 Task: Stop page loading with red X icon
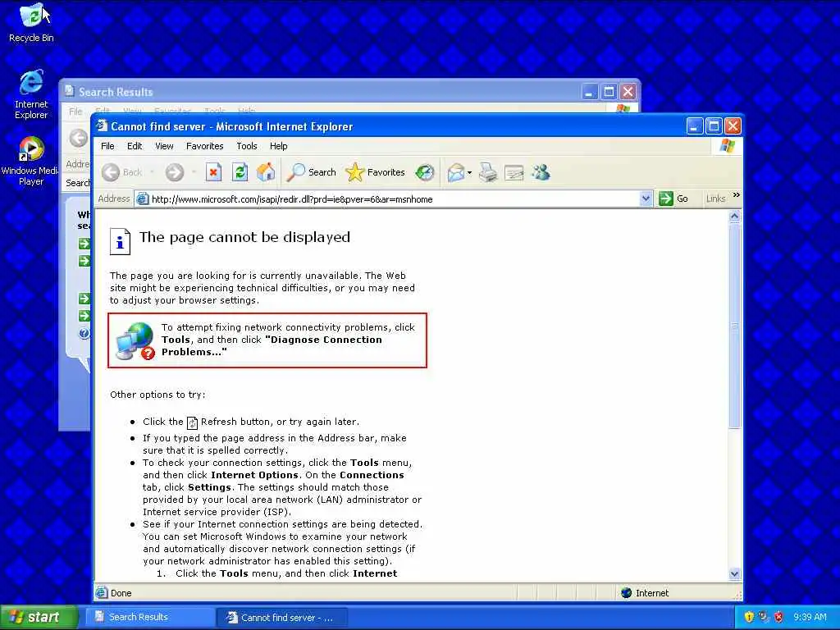coord(213,172)
